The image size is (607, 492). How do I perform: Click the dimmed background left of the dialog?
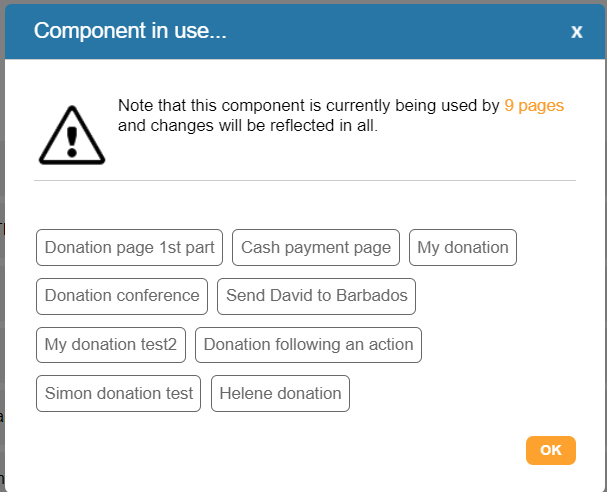pyautogui.click(x=2, y=300)
